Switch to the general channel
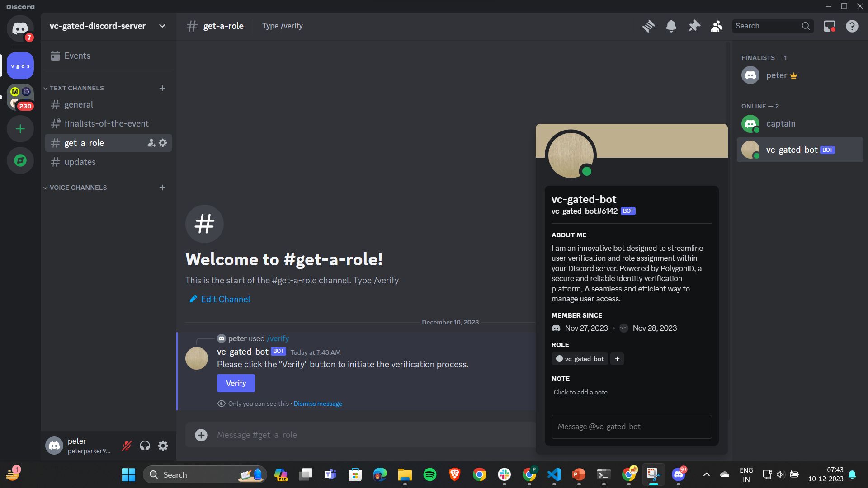Viewport: 868px width, 488px height. pos(108,105)
